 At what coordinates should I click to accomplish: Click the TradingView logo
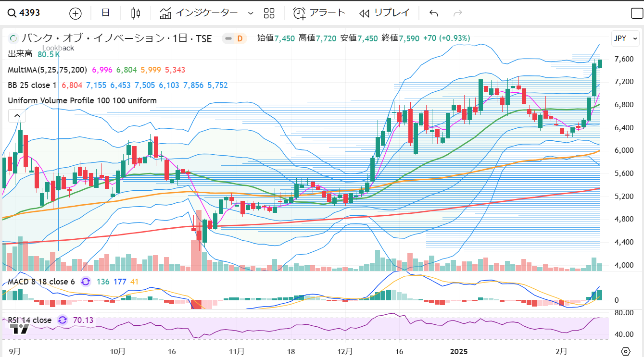point(20,329)
